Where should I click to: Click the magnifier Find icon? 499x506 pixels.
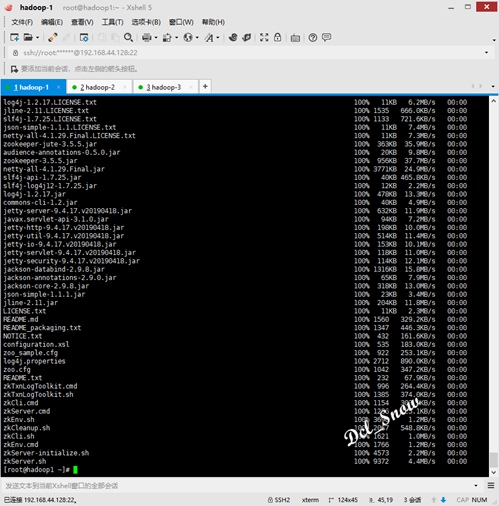[x=128, y=37]
